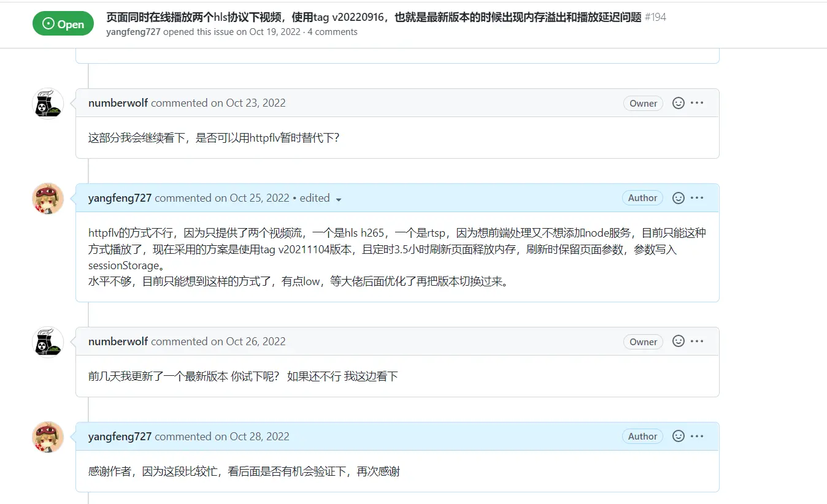Click the 'on Oct 26, 2022' timestamp link
The image size is (827, 504).
pyautogui.click(x=248, y=342)
